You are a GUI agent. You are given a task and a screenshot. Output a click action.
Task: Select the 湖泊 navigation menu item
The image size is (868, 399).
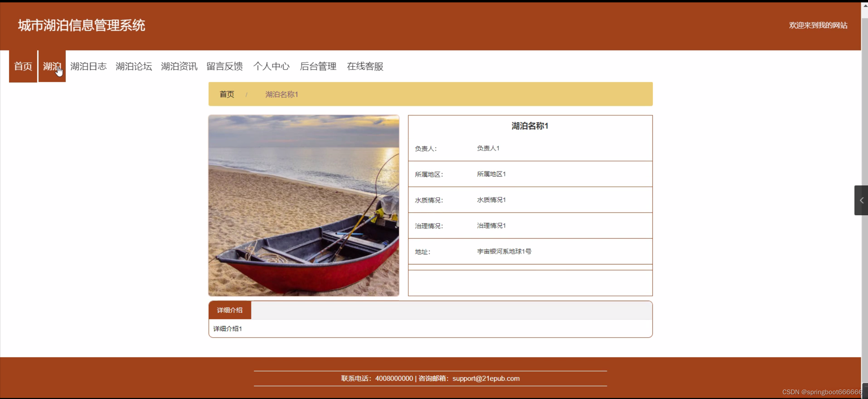coord(52,66)
